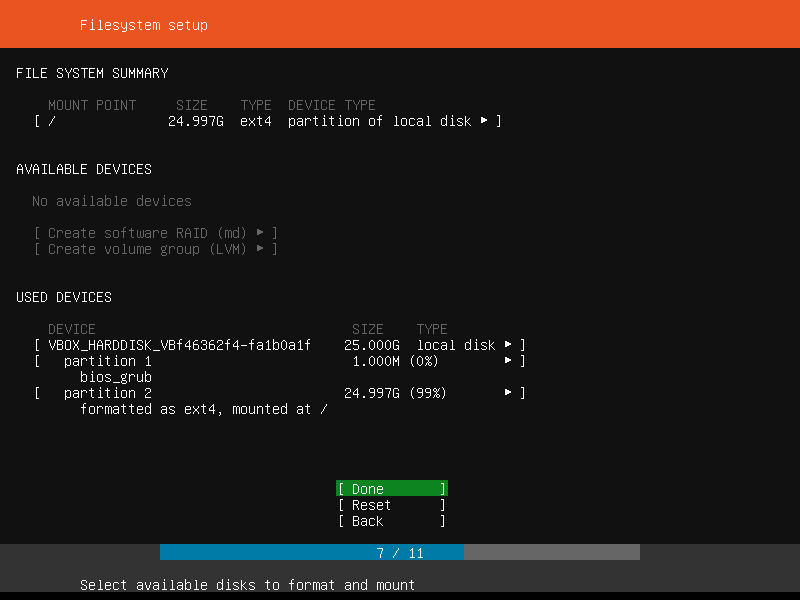Select the root filesystem summary row

[x=60, y=121]
